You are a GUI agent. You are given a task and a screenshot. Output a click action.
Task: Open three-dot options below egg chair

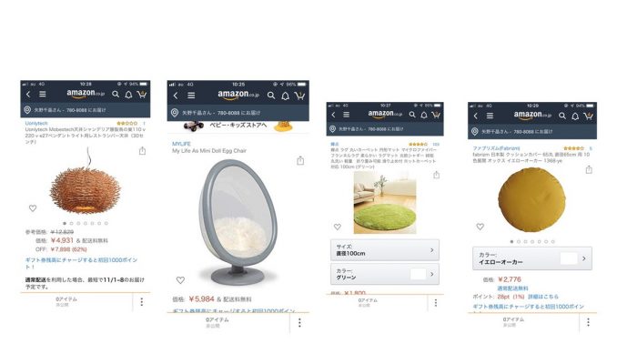pyautogui.click(x=299, y=322)
